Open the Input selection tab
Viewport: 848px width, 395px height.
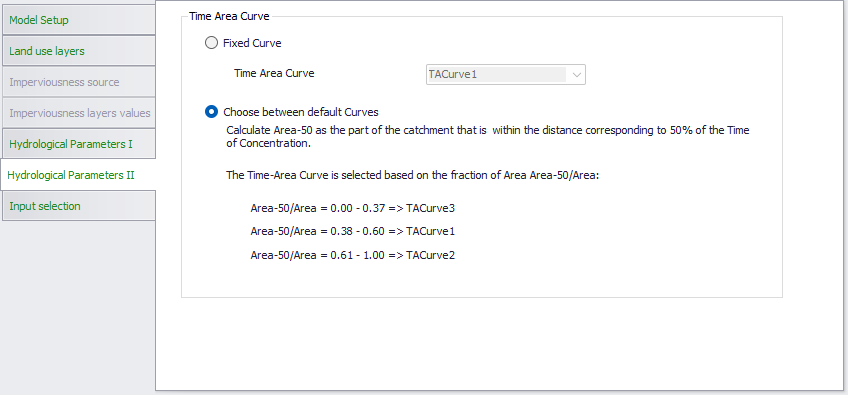click(79, 206)
